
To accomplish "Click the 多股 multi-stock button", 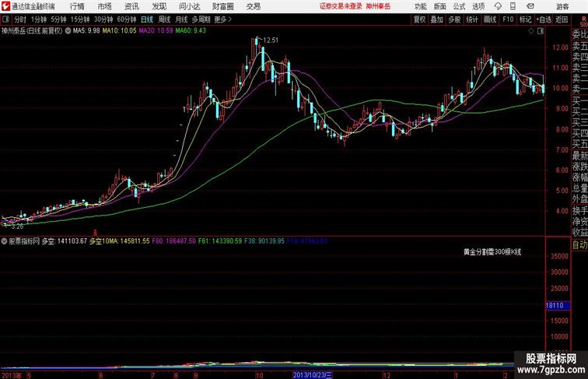I will [454, 19].
